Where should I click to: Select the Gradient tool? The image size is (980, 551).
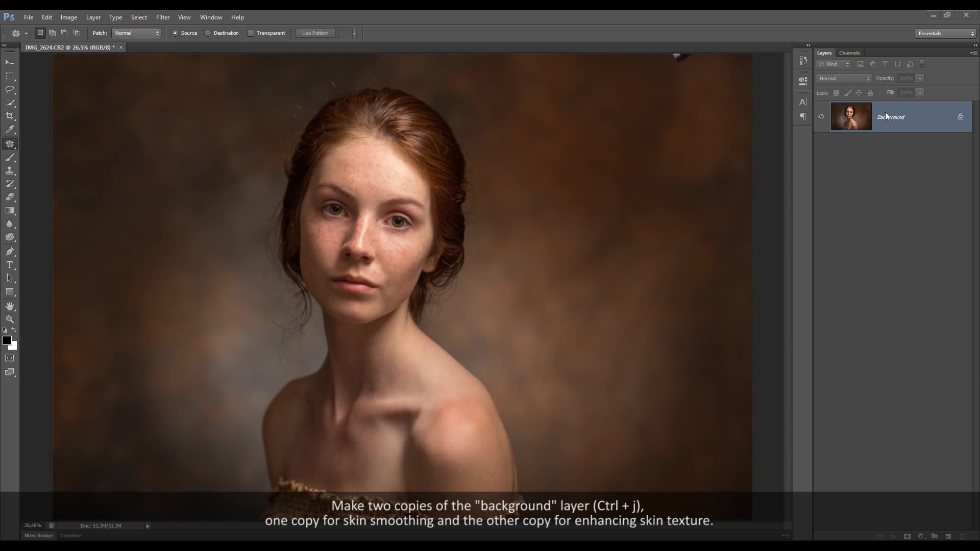coord(10,211)
